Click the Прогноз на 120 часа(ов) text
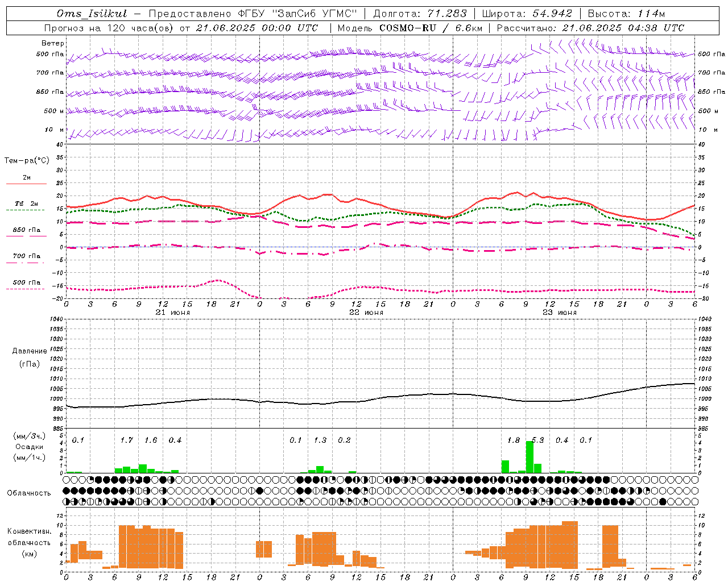 click(109, 28)
